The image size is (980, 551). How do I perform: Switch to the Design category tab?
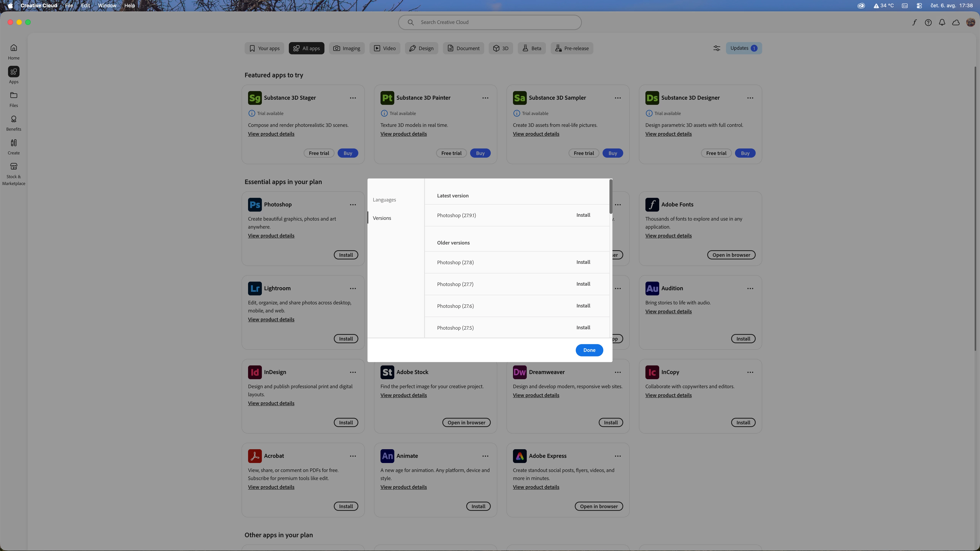click(x=421, y=48)
